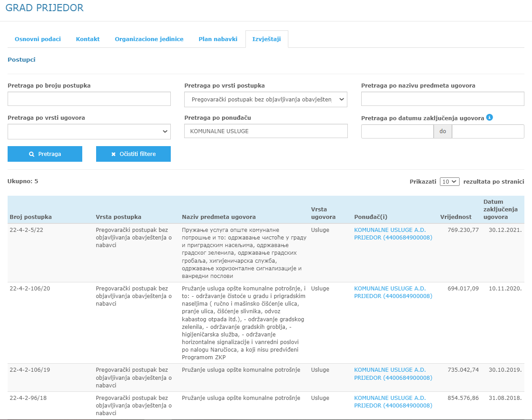Open the supplier link for procedure 22-4-2-5/22
This screenshot has width=532, height=420.
tap(393, 234)
